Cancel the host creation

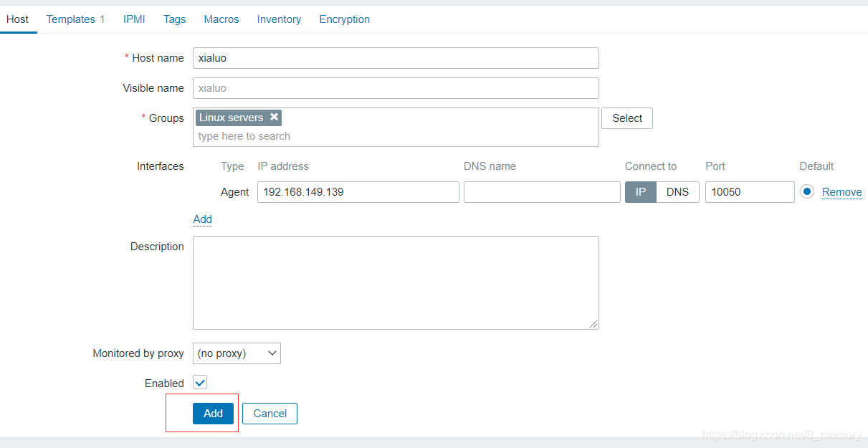coord(270,414)
